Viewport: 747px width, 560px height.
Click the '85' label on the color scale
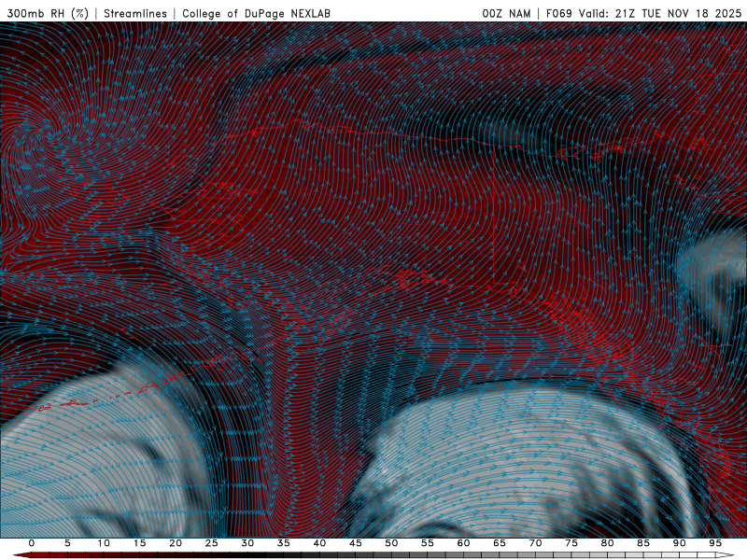(x=643, y=543)
